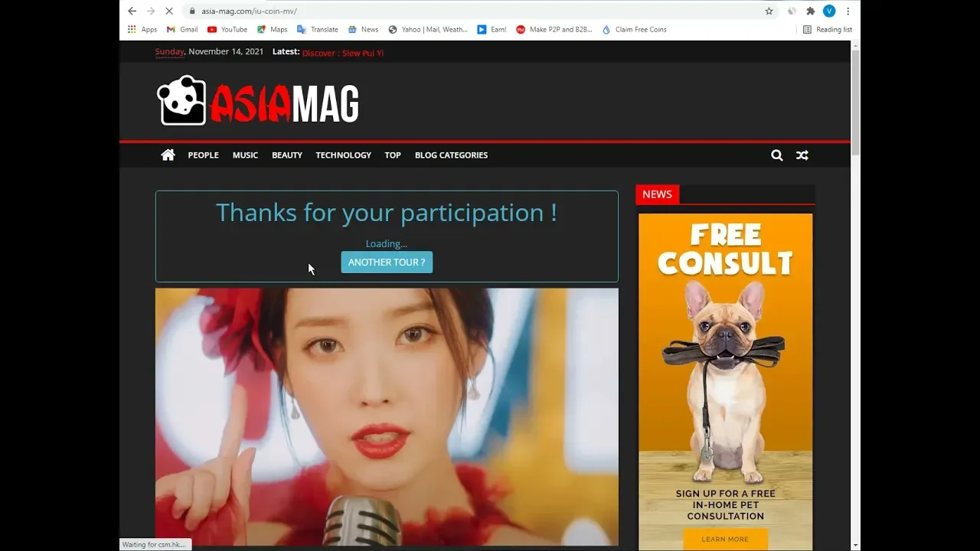The height and width of the screenshot is (551, 980).
Task: Click the random post shuffle icon
Action: (802, 155)
